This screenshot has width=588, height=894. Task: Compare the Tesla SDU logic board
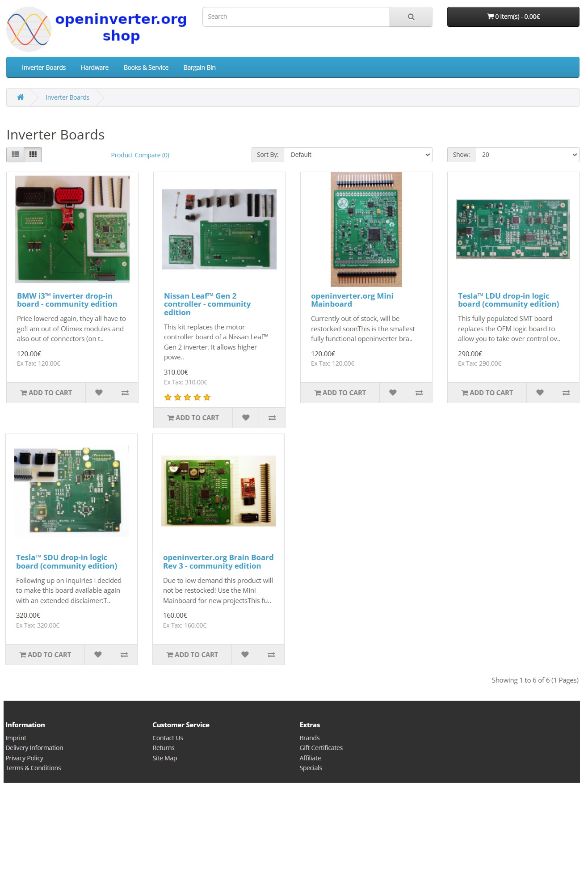(x=124, y=655)
